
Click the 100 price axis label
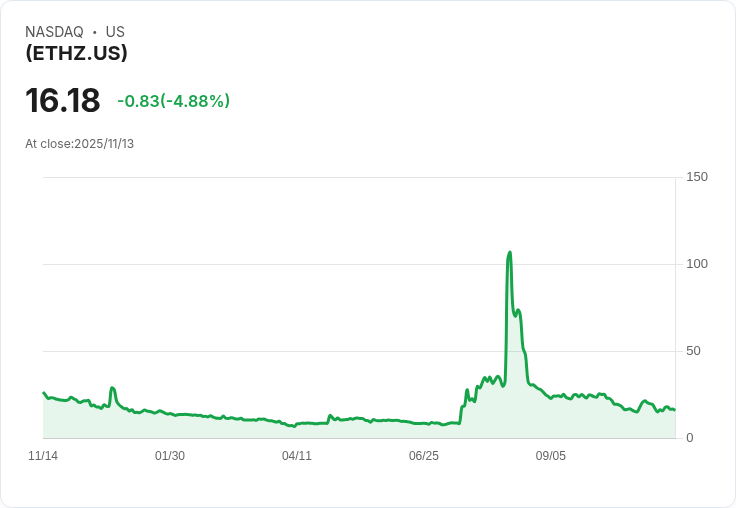[697, 264]
